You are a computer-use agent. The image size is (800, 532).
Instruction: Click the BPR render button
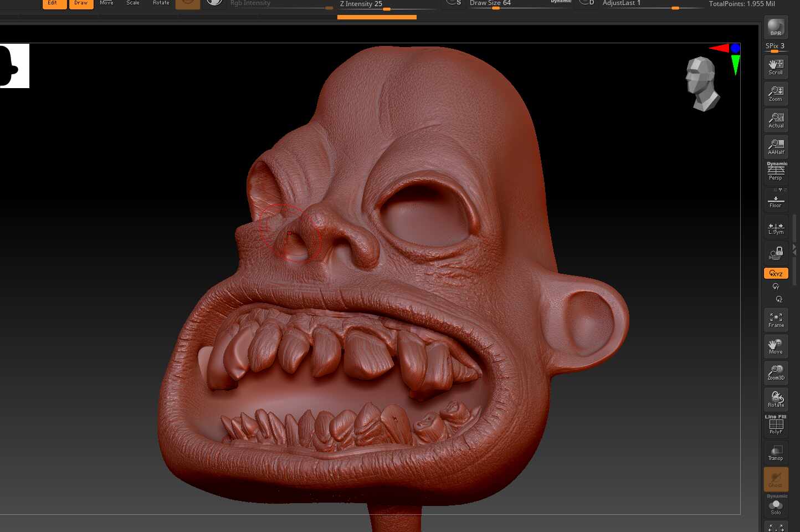tap(776, 27)
